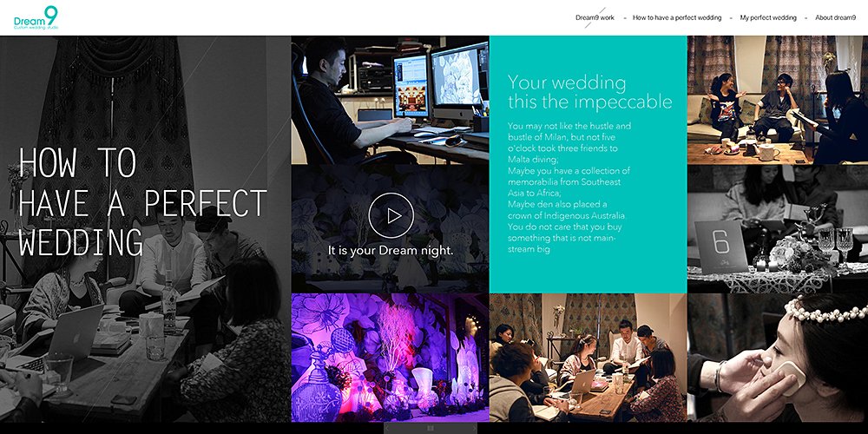Click the How To Have A Perfect Wedding headline
868x434 pixels.
(x=143, y=202)
